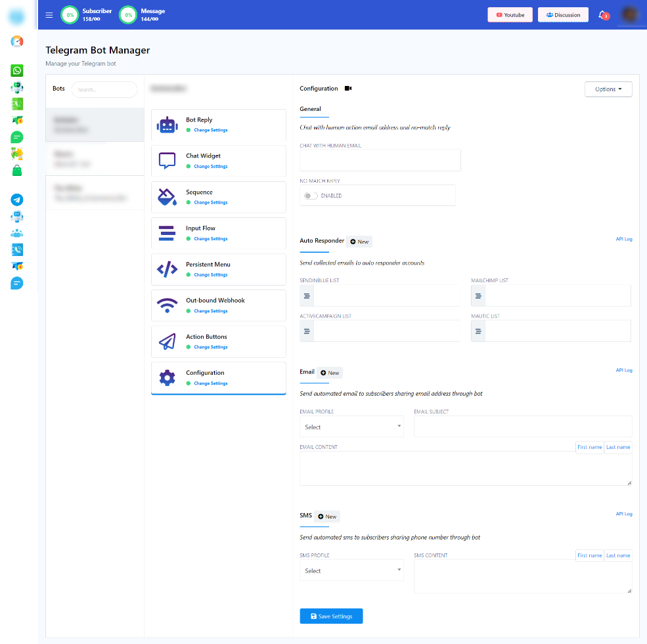Expand the SMS Profile select box
Viewport: 647px width, 644px height.
[x=352, y=570]
